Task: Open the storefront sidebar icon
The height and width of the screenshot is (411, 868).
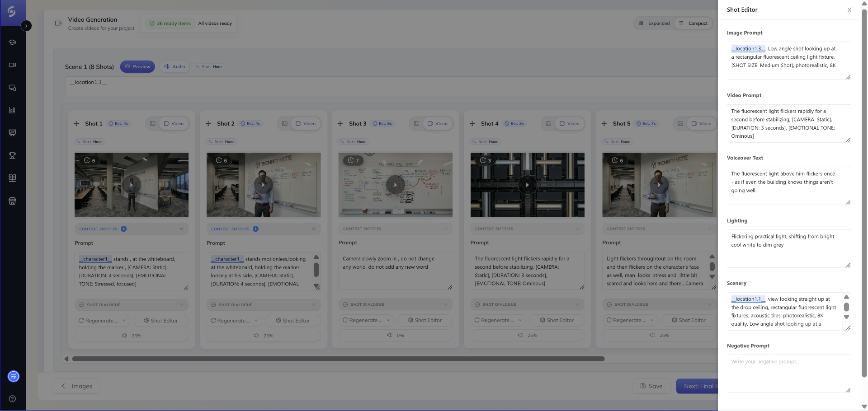Action: tap(13, 201)
